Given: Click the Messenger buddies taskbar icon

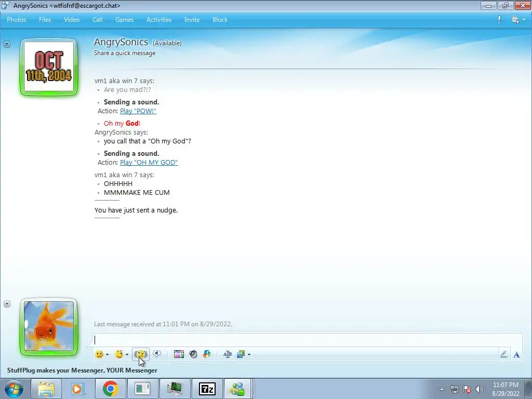Looking at the screenshot, I should pos(237,389).
